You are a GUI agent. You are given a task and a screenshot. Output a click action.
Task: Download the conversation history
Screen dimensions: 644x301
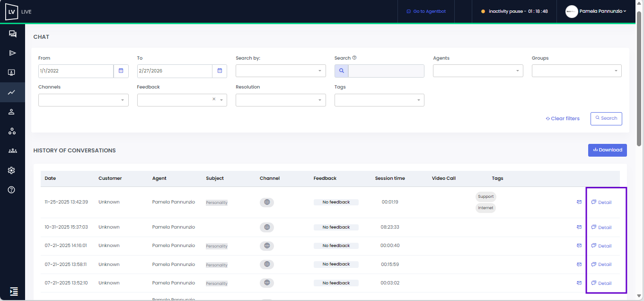pos(608,150)
